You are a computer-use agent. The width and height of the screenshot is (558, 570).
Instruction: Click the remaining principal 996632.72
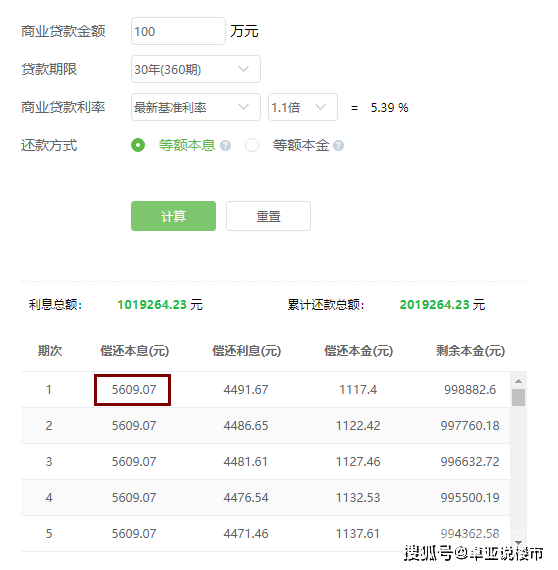[470, 462]
